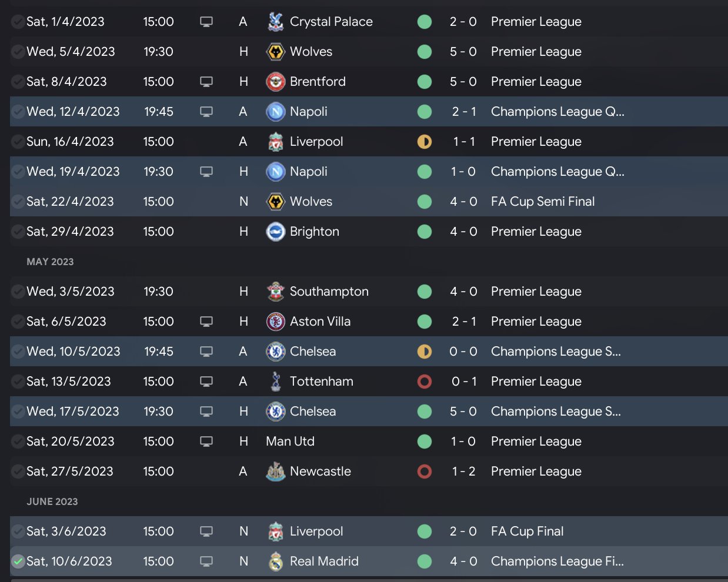Click the green win dot on Brighton row
Image resolution: width=728 pixels, height=582 pixels.
pos(424,232)
